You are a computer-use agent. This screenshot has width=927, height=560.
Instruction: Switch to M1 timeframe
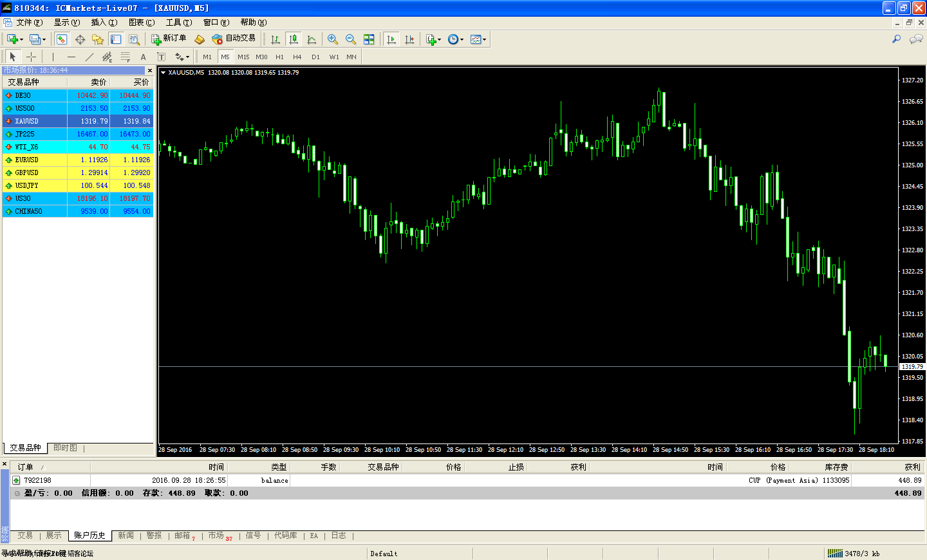207,57
